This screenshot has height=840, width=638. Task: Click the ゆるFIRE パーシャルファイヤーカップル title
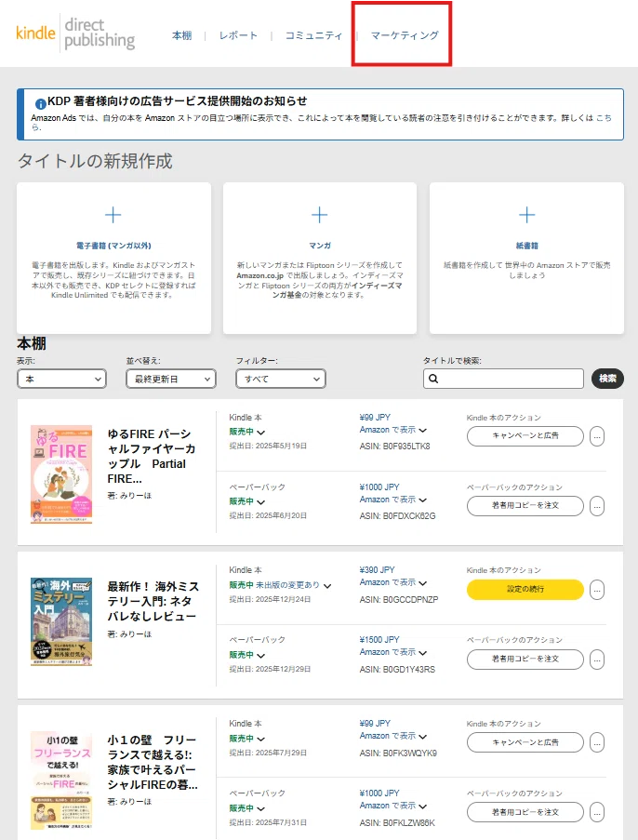click(152, 456)
